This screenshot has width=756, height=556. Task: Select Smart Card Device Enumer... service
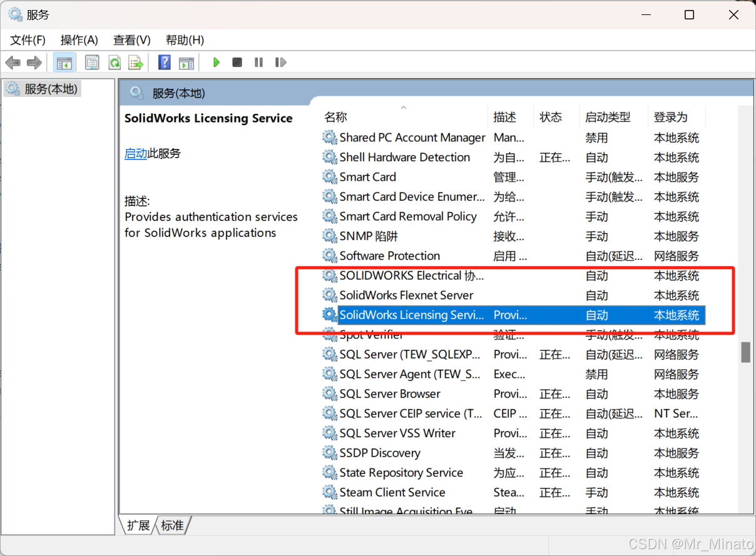click(412, 196)
